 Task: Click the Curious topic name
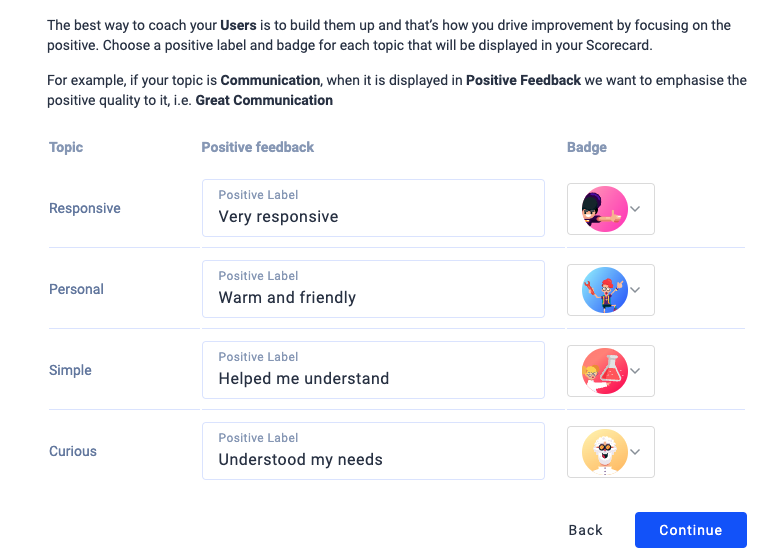click(73, 451)
